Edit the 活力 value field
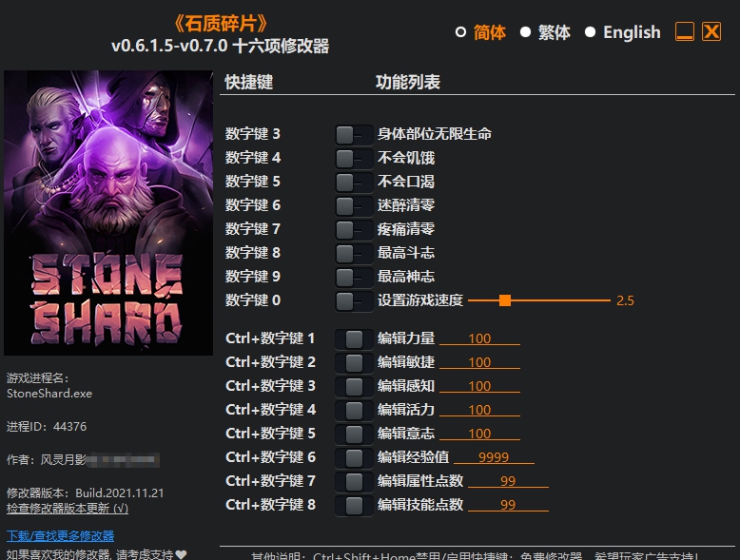740x560 pixels. (x=479, y=410)
